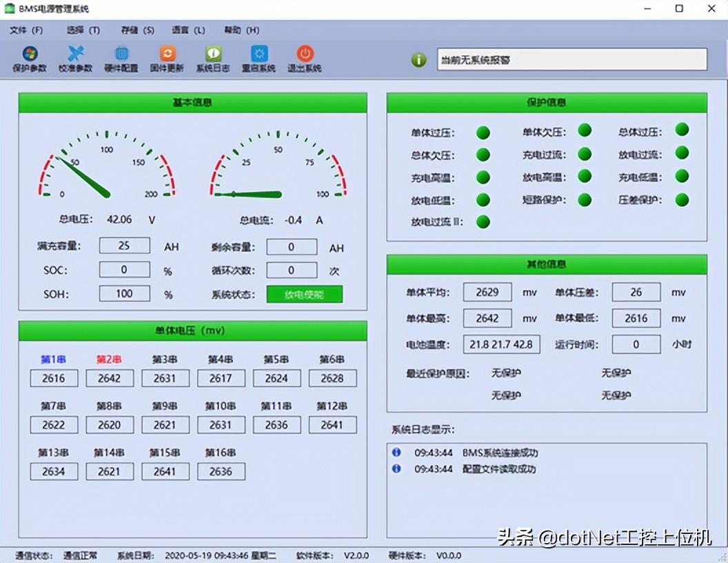Screen dimensions: 728x563
Task: Click the 单体最低 field showing 2616
Action: tap(636, 318)
